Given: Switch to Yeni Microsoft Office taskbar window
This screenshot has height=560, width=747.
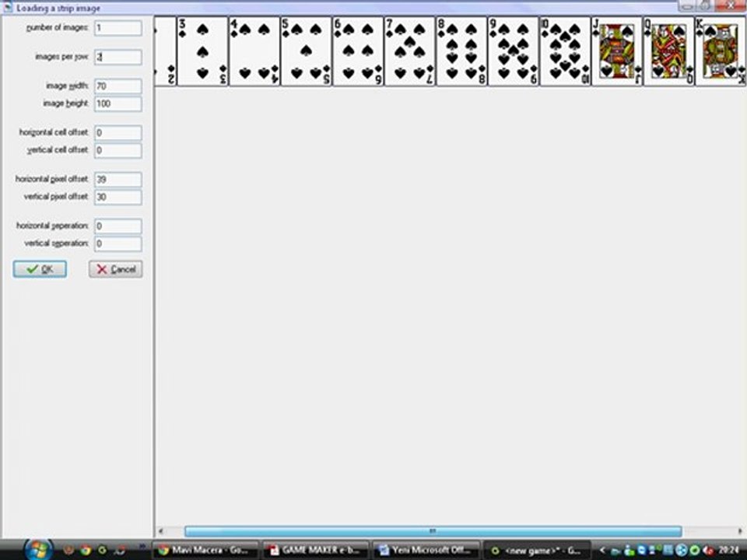Looking at the screenshot, I should [x=426, y=550].
